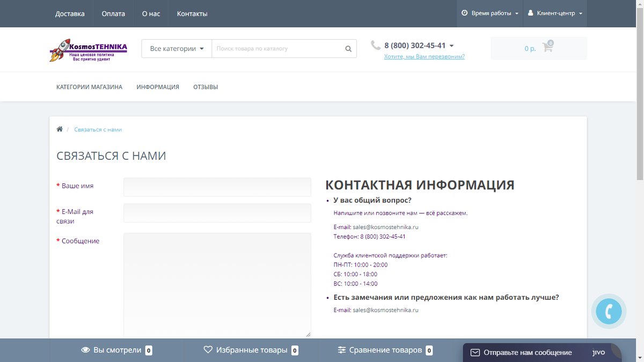The width and height of the screenshot is (644, 362).
Task: Open the shopping cart icon
Action: 547,47
